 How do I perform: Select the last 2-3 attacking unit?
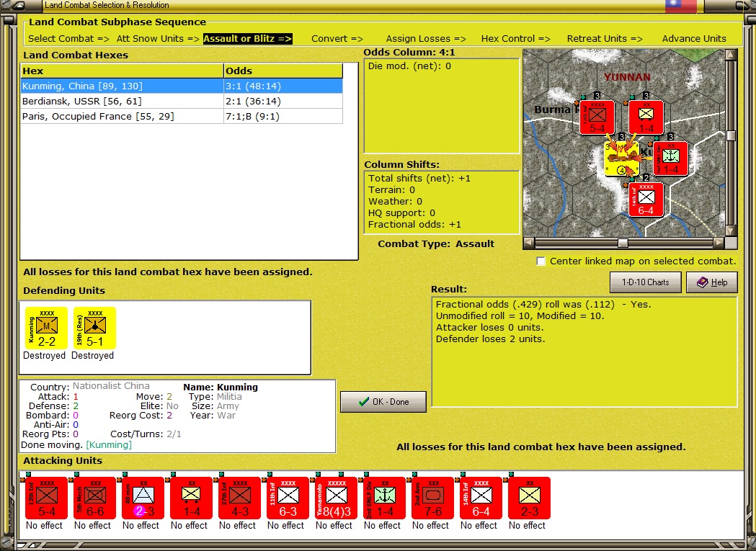tap(529, 498)
